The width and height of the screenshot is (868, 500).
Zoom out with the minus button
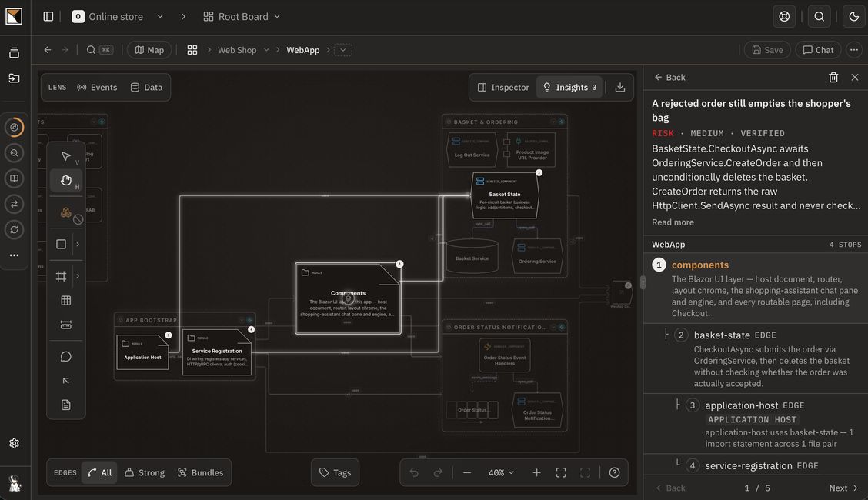point(466,472)
